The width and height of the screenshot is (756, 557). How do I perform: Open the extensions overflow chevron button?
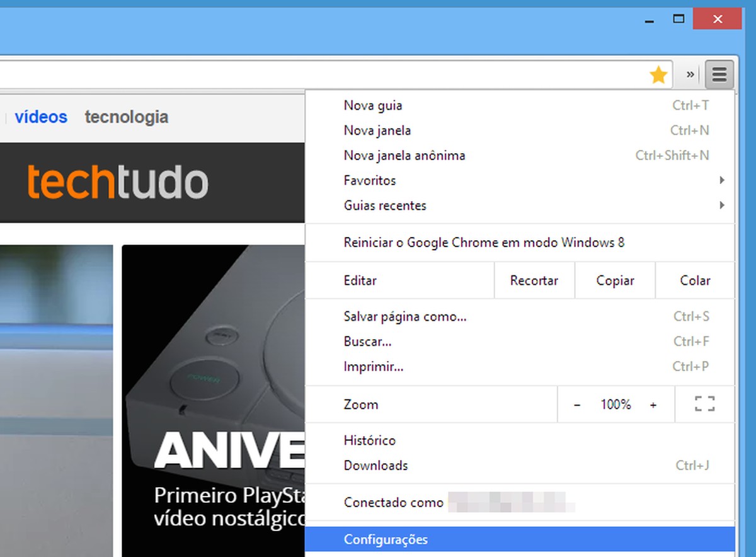(x=690, y=75)
